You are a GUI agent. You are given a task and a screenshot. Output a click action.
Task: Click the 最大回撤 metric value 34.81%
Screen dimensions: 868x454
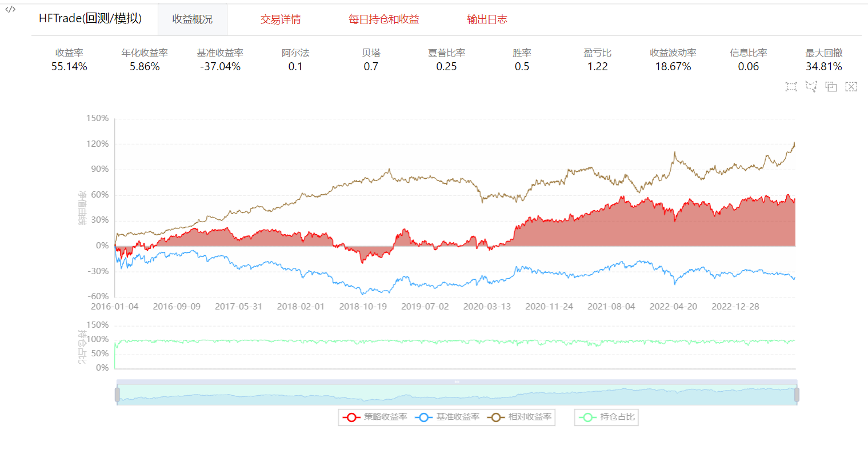pos(823,67)
